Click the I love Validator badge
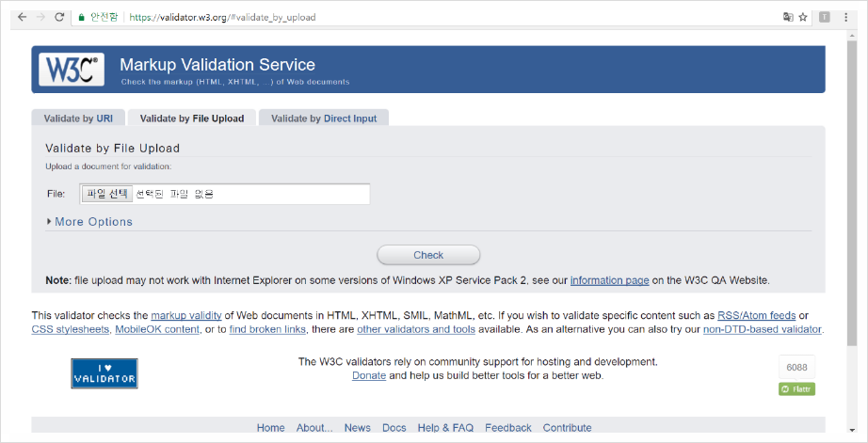868x443 pixels. pyautogui.click(x=104, y=373)
